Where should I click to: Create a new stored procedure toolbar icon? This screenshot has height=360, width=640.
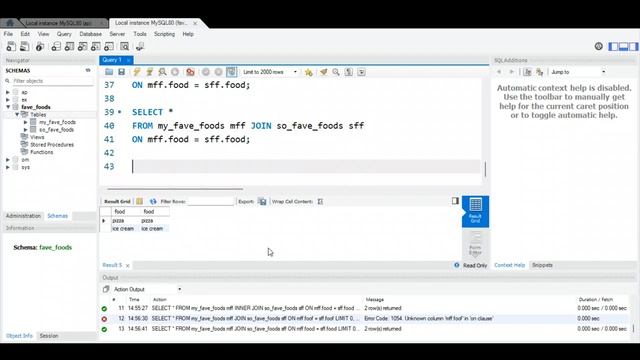click(x=96, y=47)
